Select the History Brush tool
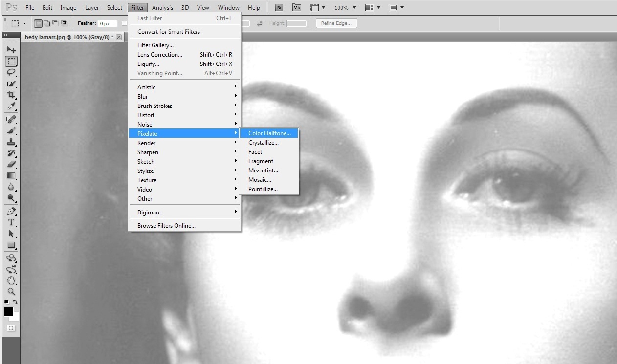 tap(11, 153)
